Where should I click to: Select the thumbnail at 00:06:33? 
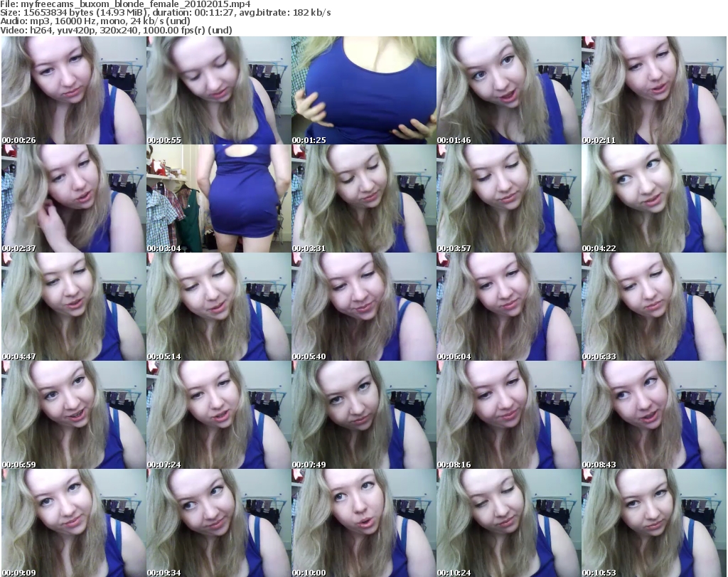[654, 307]
